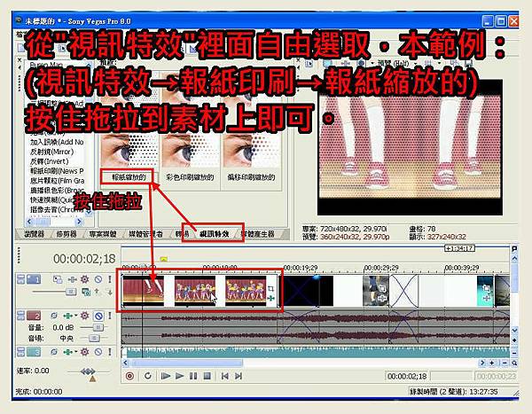532x414 pixels.
Task: Switch to the 媒體管理者 tab
Action: click(x=145, y=234)
